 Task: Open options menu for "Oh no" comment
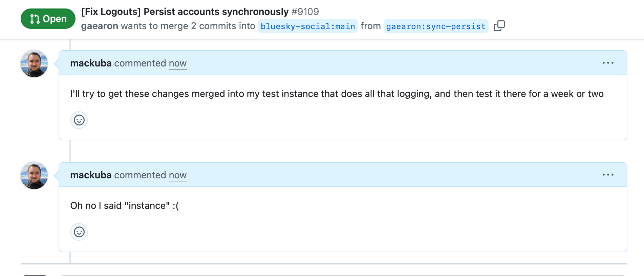click(608, 175)
